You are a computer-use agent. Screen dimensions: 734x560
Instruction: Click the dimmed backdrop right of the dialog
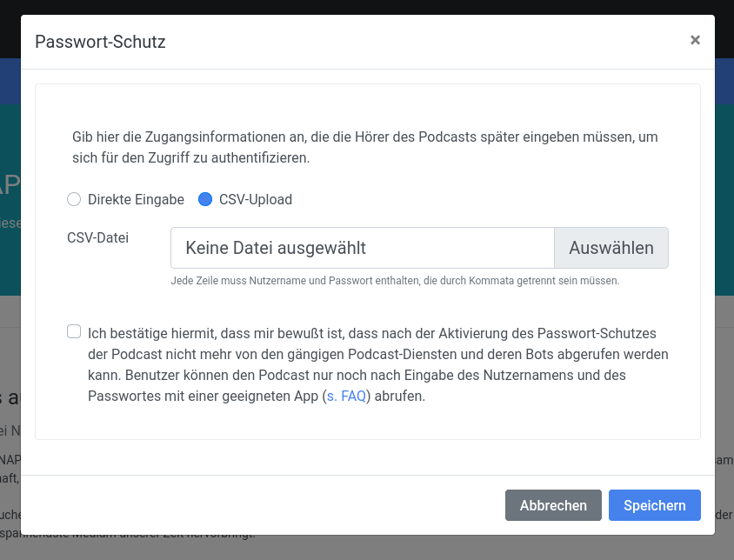point(724,261)
